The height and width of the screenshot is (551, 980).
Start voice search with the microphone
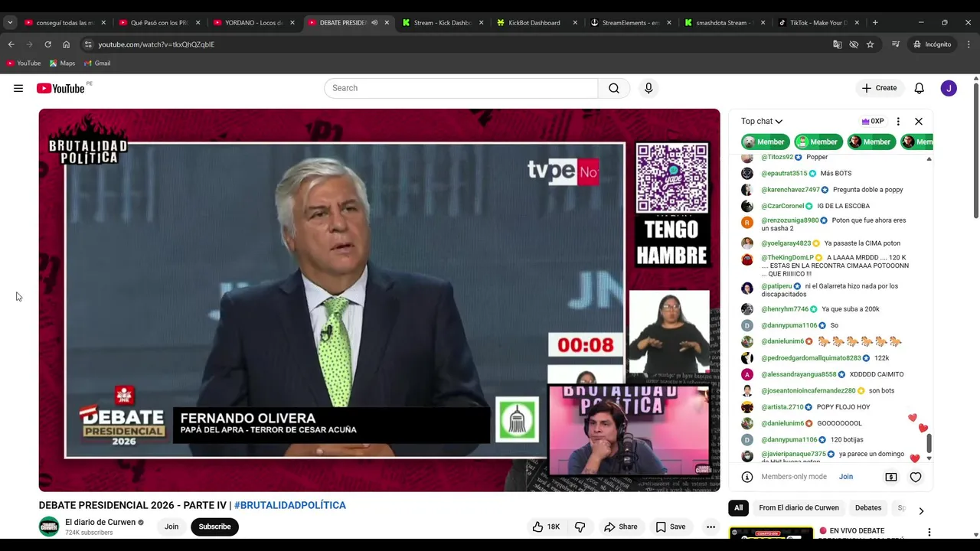[648, 88]
